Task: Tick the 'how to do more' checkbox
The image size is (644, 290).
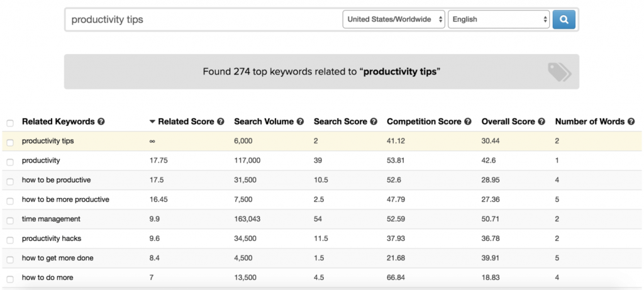Action: click(x=9, y=279)
